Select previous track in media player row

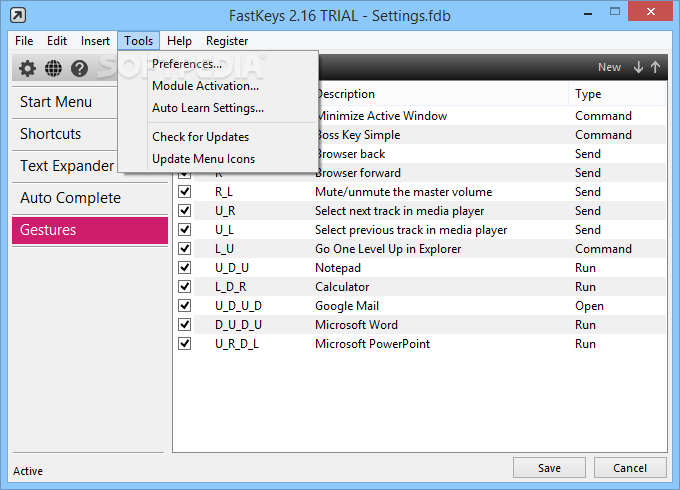420,230
